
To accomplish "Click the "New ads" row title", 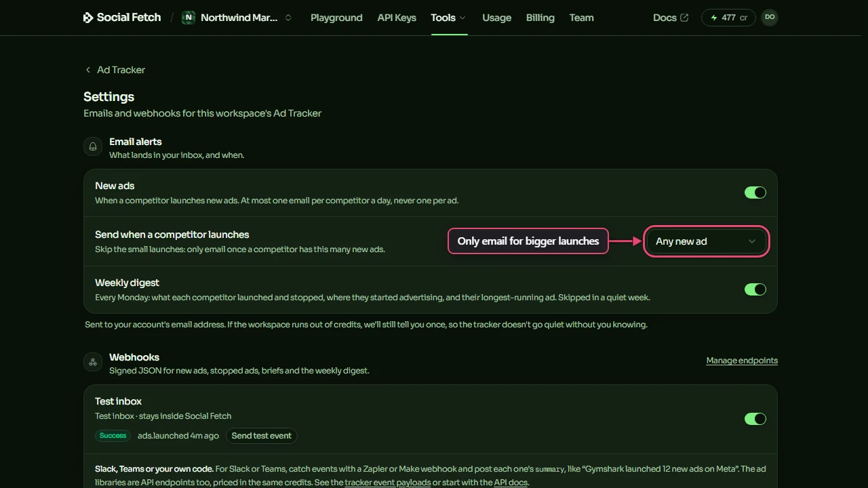I will tap(115, 186).
